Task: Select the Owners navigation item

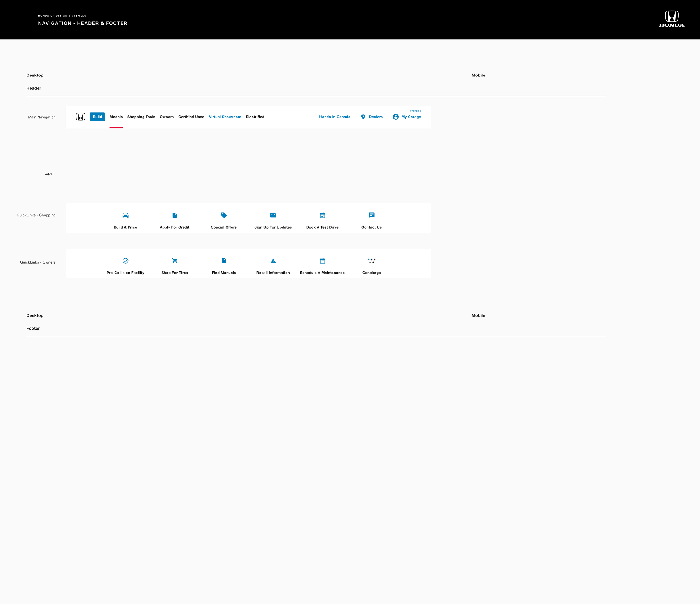Action: click(x=167, y=117)
